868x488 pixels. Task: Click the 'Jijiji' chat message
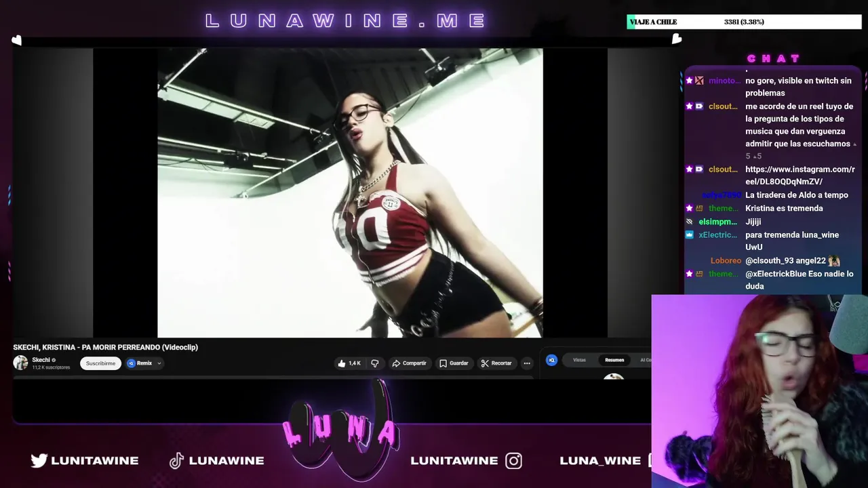pyautogui.click(x=753, y=222)
